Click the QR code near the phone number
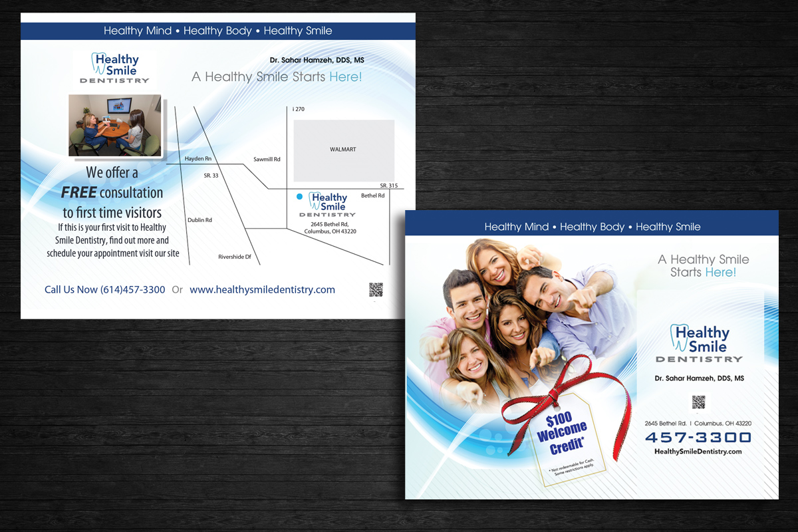The width and height of the screenshot is (798, 532). (x=376, y=289)
